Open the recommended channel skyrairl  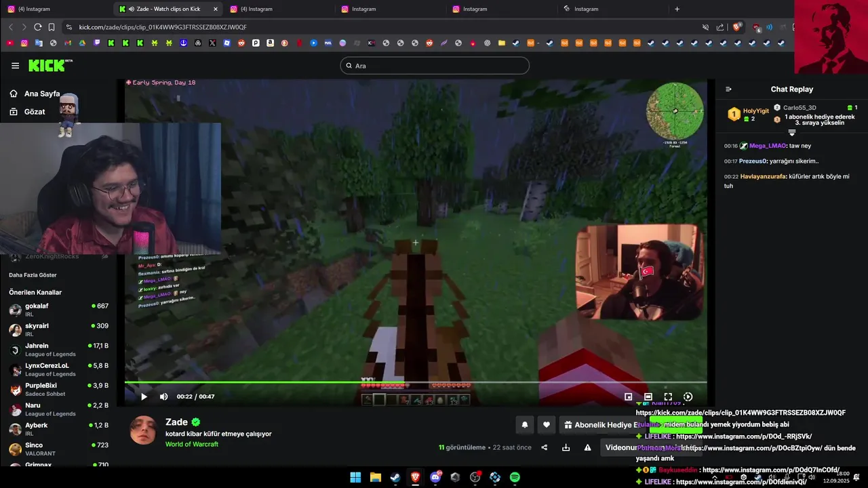[x=58, y=329]
